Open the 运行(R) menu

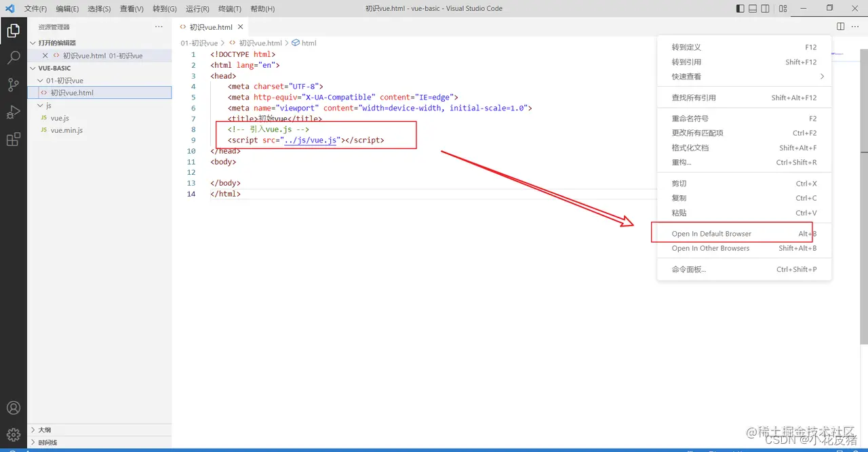pos(197,9)
